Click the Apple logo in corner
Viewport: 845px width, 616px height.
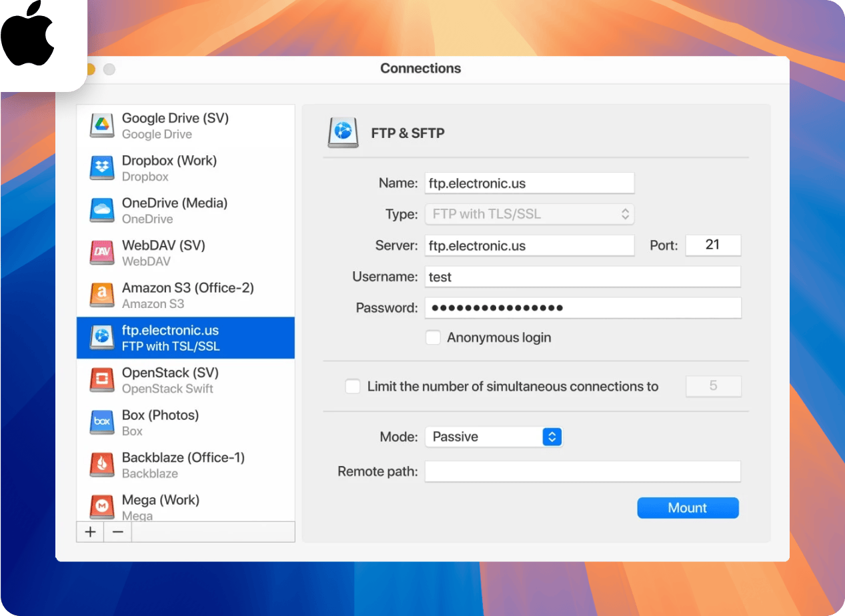point(27,33)
